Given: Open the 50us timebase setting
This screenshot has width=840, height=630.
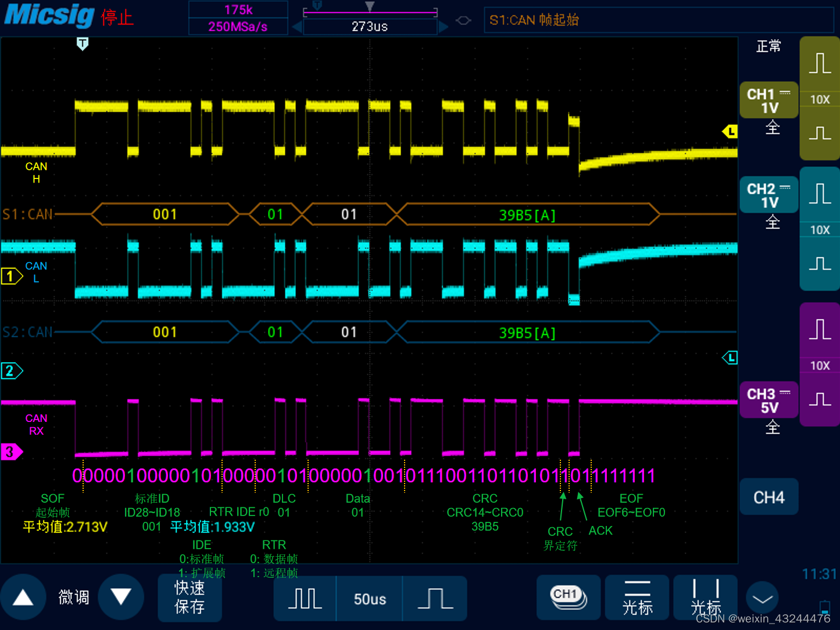Looking at the screenshot, I should (370, 599).
